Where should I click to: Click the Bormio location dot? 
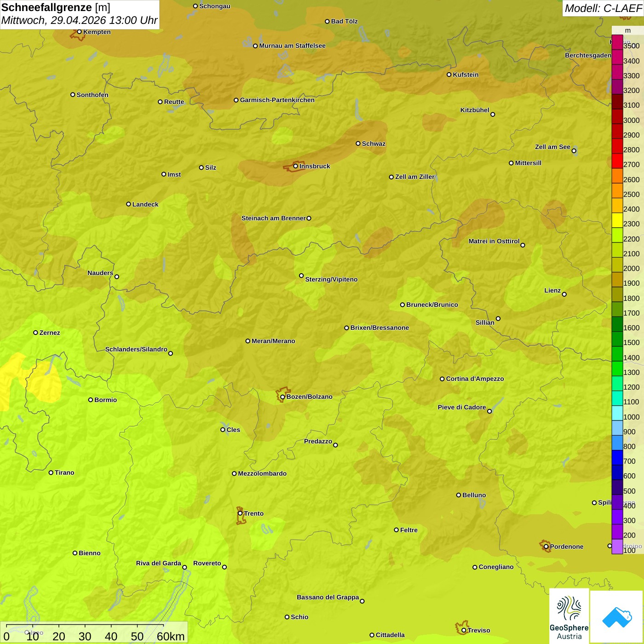coord(91,400)
